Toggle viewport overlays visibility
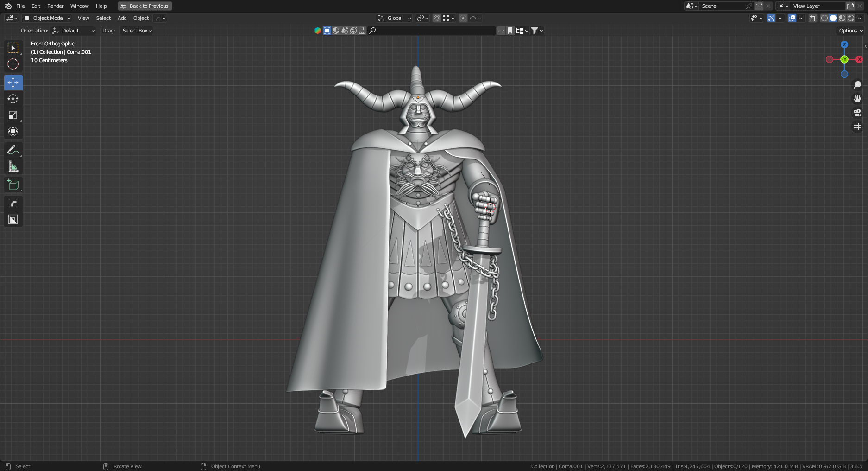868x471 pixels. point(792,18)
